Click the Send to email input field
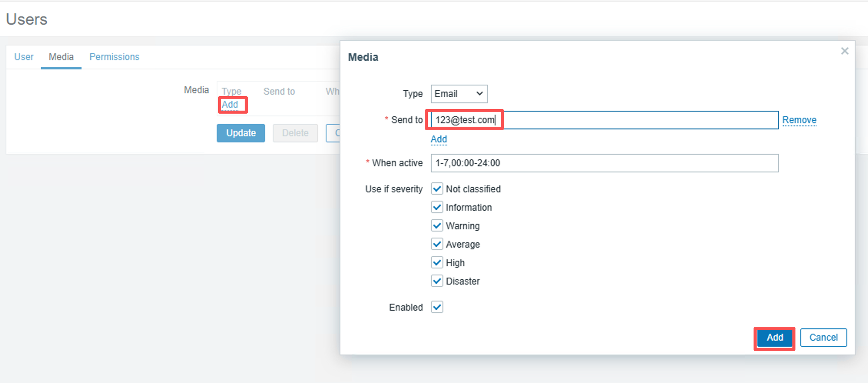 click(604, 120)
